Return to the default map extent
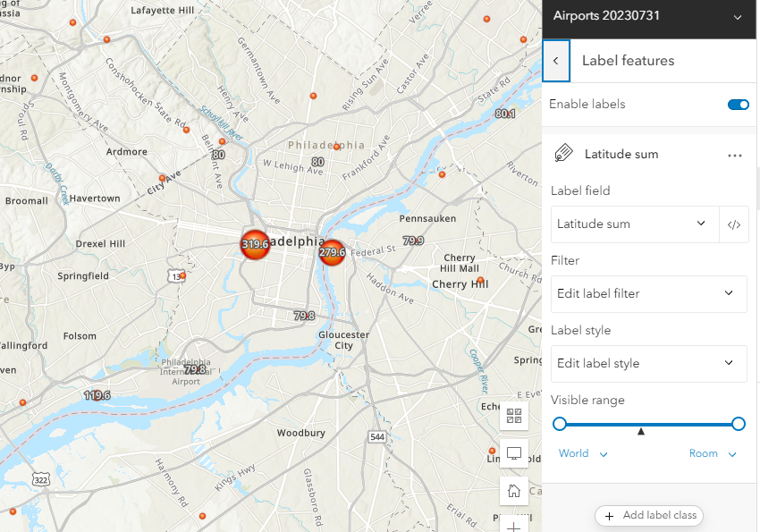760x532 pixels. (514, 491)
